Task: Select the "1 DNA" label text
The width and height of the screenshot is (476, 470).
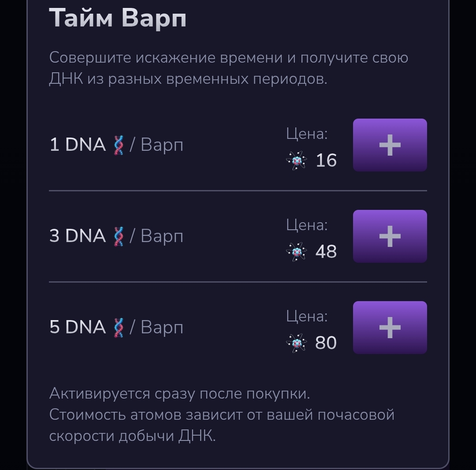Action: 78,145
